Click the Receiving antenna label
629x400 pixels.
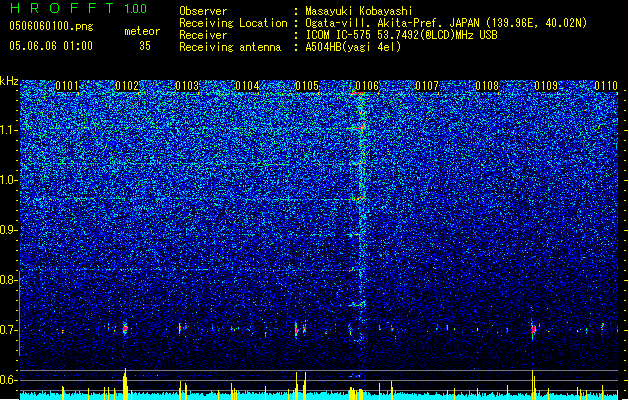[x=230, y=47]
